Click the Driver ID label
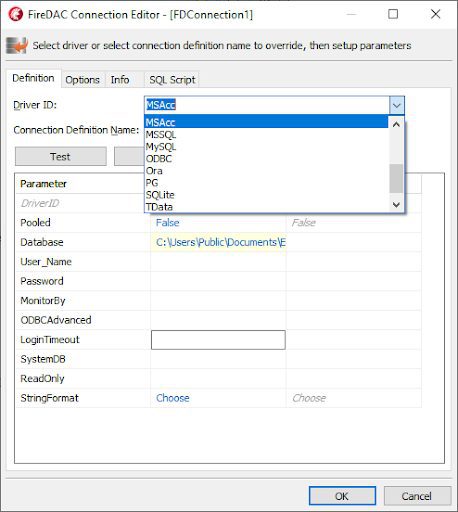The image size is (458, 512). 35,105
